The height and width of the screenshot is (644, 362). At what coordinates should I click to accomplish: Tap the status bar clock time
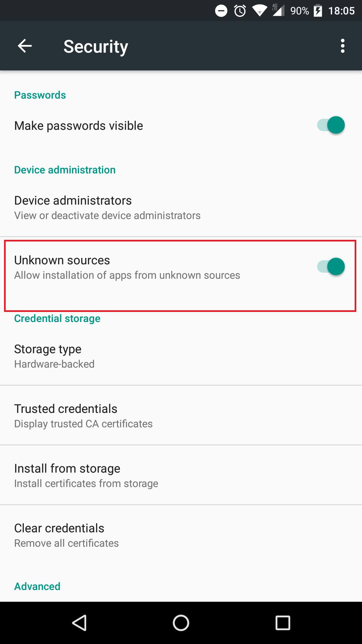click(x=341, y=11)
